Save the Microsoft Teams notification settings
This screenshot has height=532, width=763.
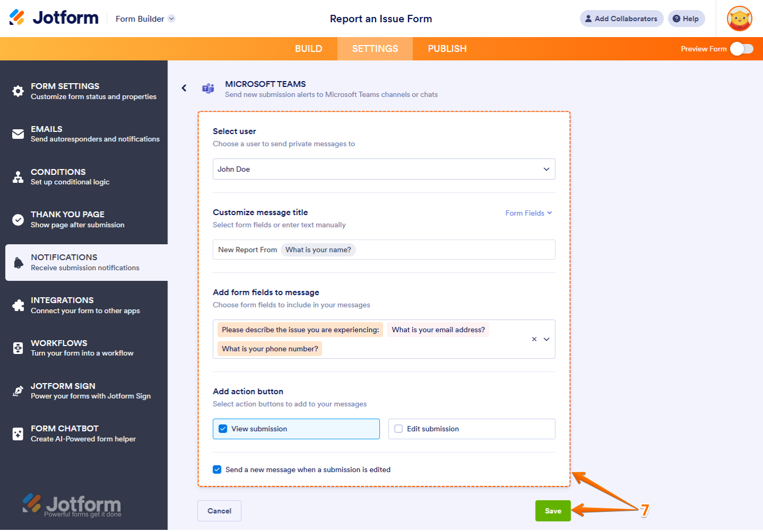[x=553, y=510]
